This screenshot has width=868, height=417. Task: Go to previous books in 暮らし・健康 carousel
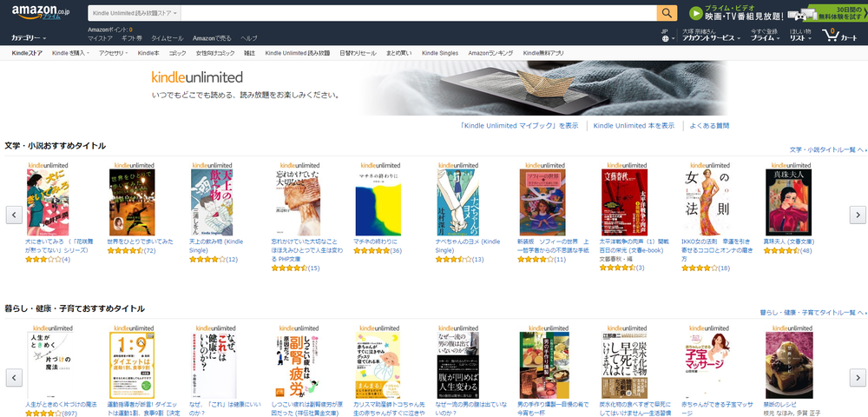tap(15, 378)
